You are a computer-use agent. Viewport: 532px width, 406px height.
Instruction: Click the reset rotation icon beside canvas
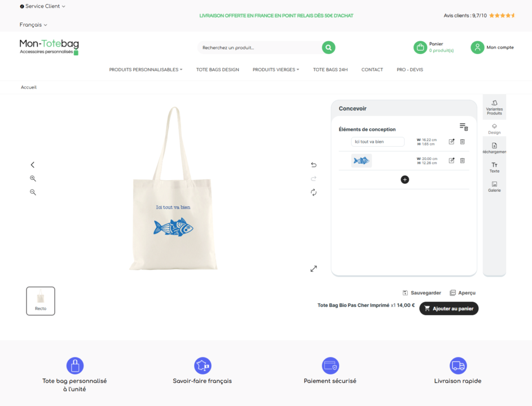click(314, 192)
